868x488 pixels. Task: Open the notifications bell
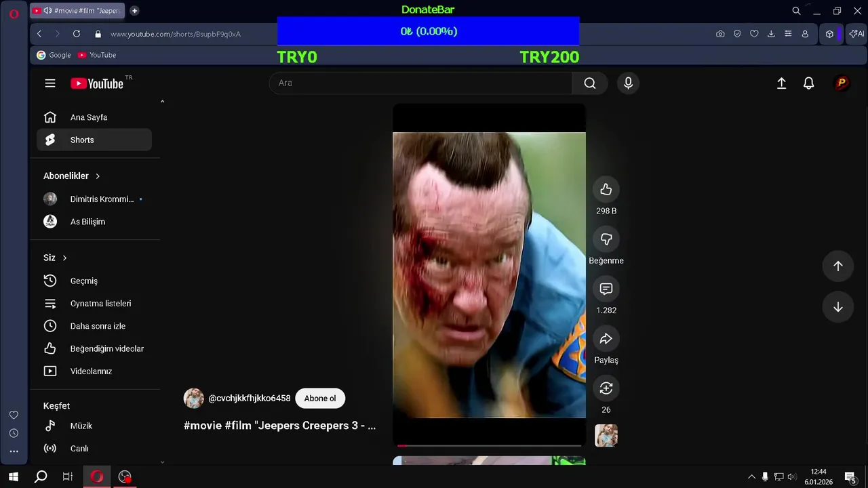pyautogui.click(x=808, y=83)
